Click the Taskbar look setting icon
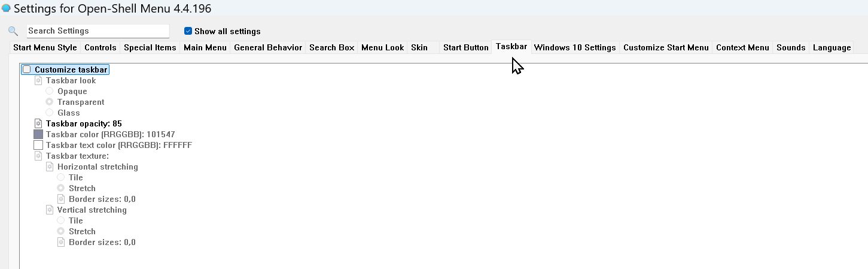Image resolution: width=868 pixels, height=269 pixels. coord(38,80)
